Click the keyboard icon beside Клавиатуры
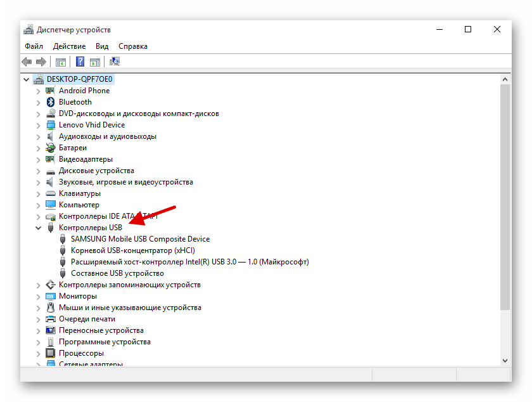The image size is (532, 402). point(51,193)
